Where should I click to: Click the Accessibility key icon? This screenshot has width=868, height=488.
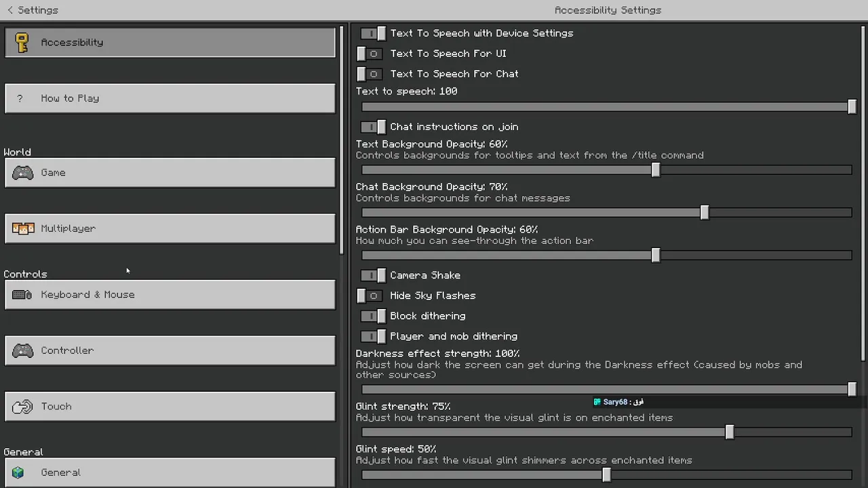pyautogui.click(x=22, y=43)
